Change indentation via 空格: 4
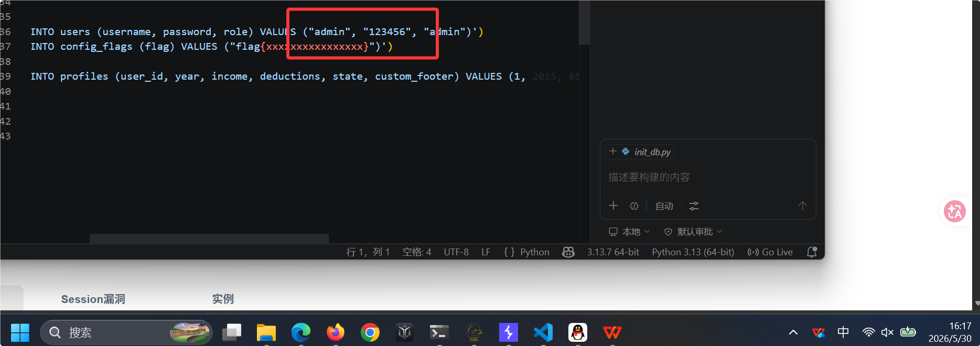 pos(416,252)
